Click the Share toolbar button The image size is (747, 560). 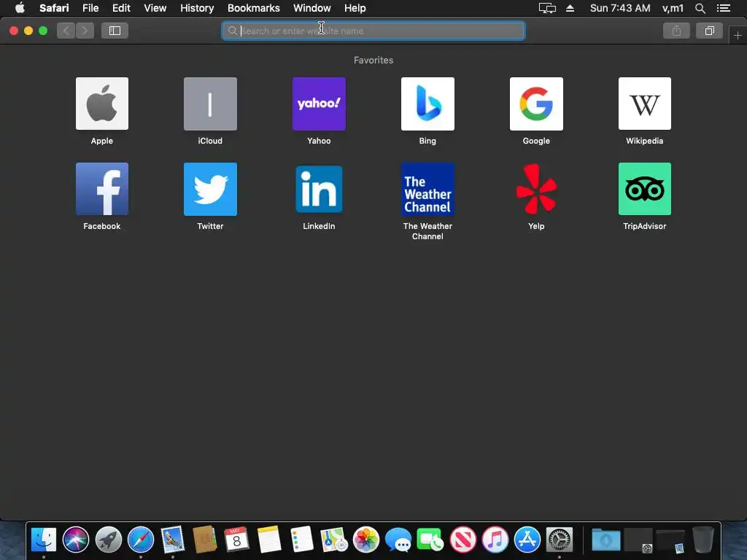point(676,31)
